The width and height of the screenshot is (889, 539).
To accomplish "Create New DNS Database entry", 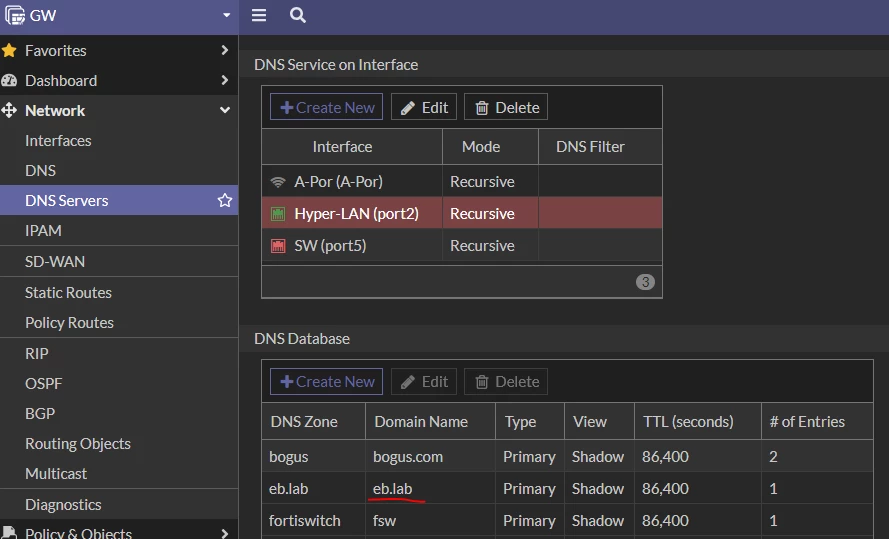I will (x=327, y=381).
